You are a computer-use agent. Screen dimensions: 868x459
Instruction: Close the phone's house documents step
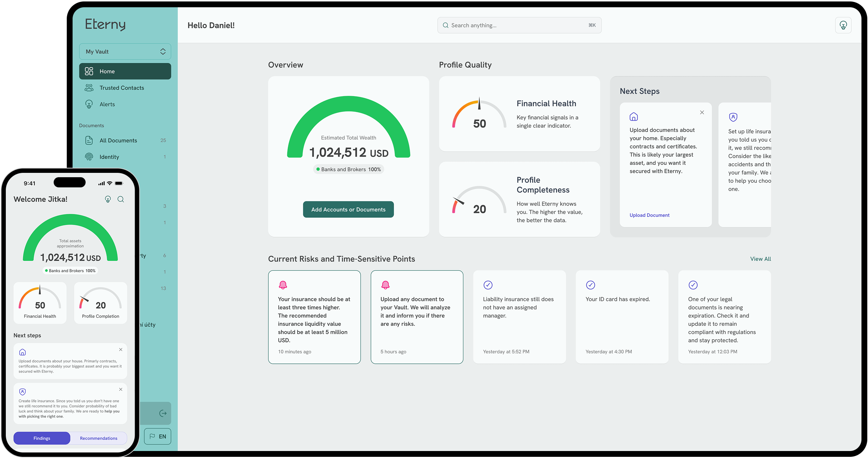click(120, 350)
